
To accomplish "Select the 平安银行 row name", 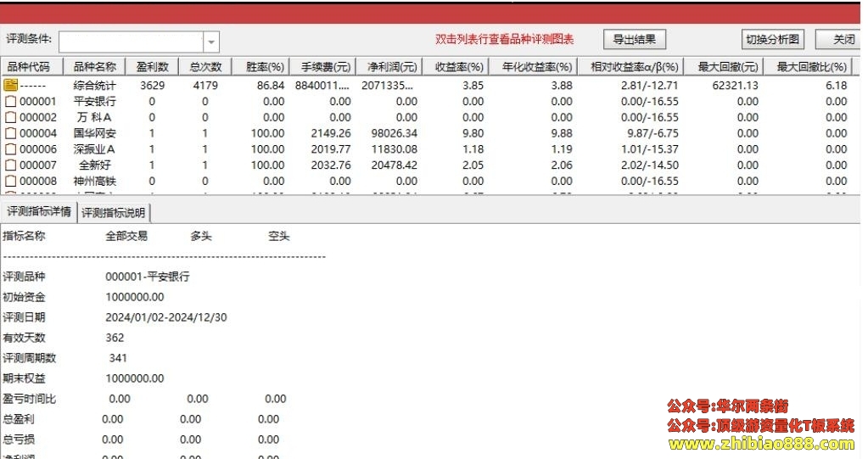I will pos(95,101).
